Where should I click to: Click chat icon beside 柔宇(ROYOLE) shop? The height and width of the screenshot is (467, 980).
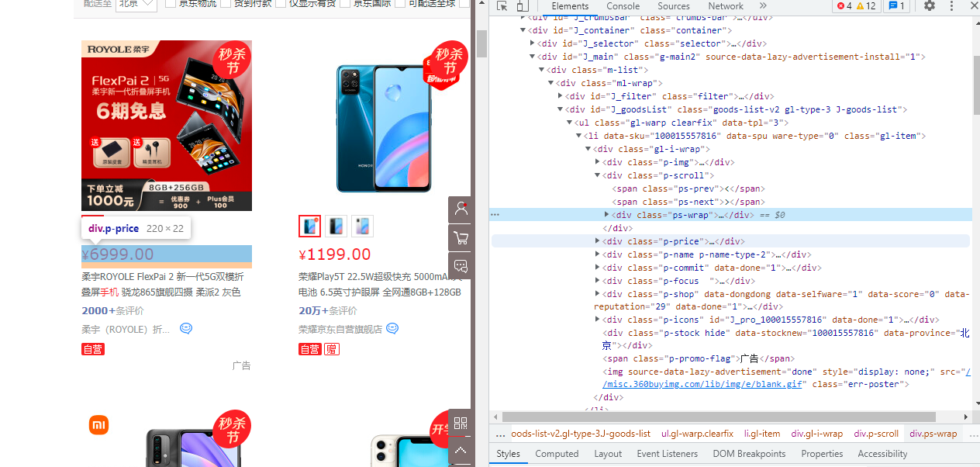186,329
